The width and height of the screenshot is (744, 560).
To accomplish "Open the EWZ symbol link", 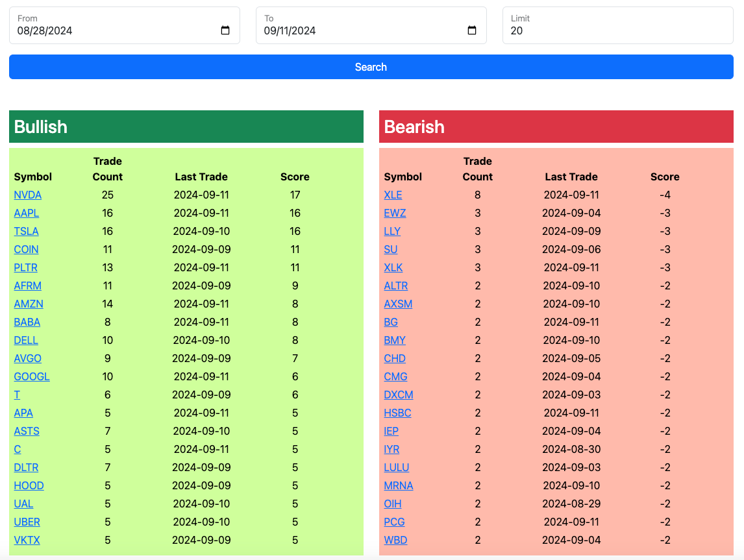I will click(395, 213).
